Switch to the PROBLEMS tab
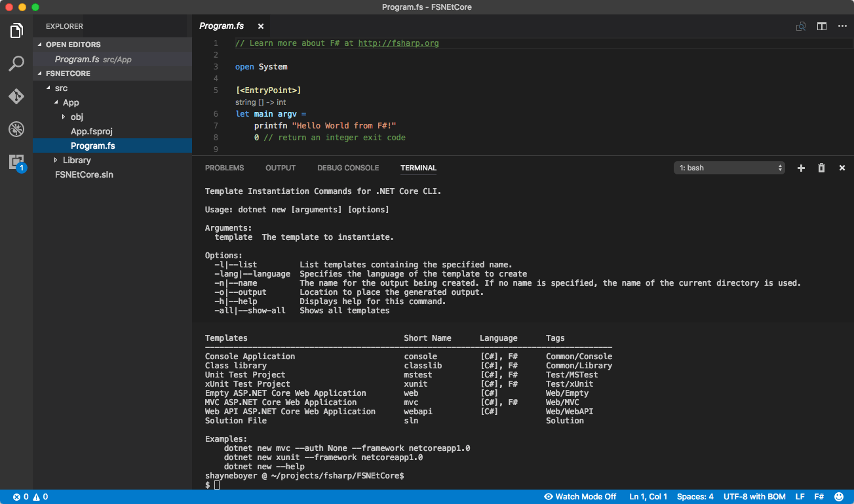The image size is (854, 504). click(225, 168)
